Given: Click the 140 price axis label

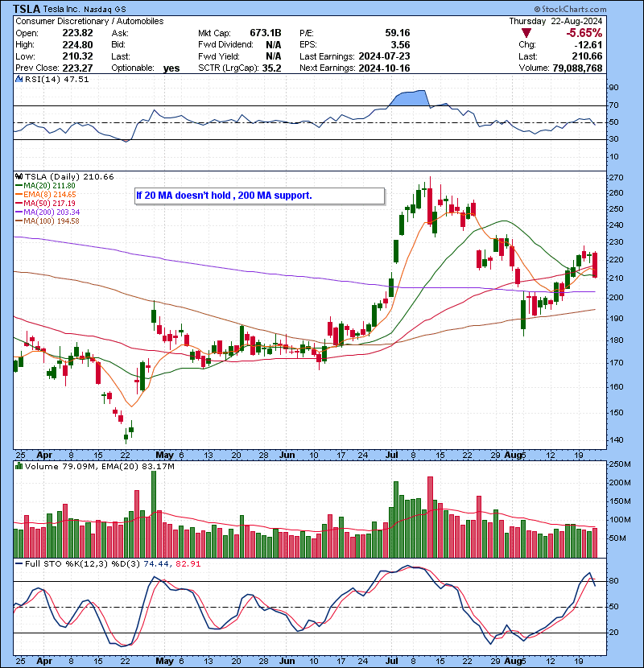Looking at the screenshot, I should (x=616, y=440).
